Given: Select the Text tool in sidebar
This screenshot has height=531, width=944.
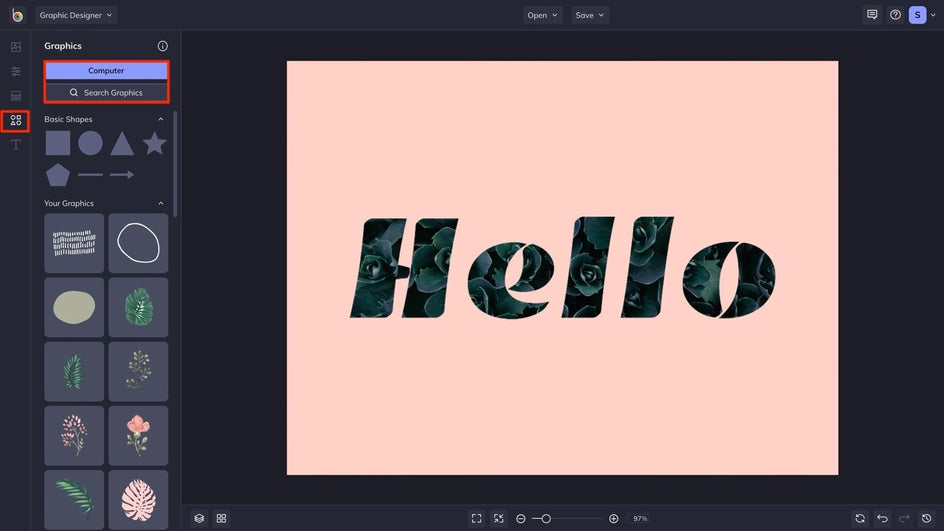Looking at the screenshot, I should click(x=15, y=145).
